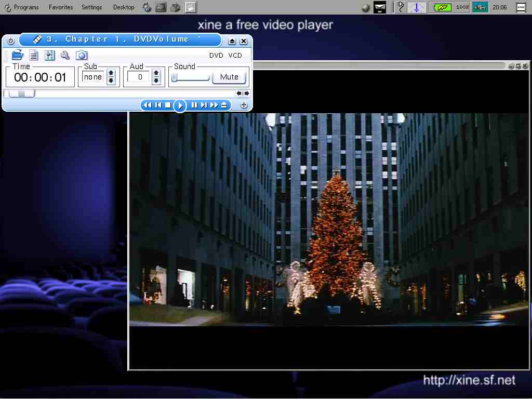Open the setup wrench icon
The width and height of the screenshot is (532, 399).
pos(65,55)
